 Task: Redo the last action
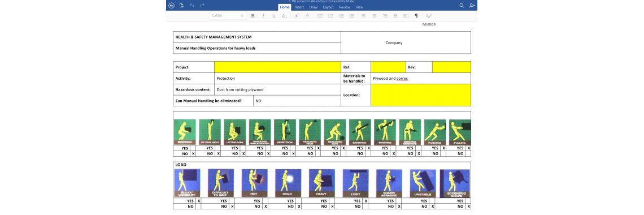tap(202, 5)
